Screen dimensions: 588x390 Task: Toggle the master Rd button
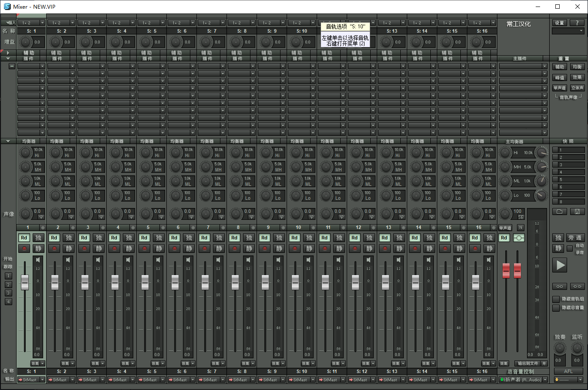[x=504, y=238]
